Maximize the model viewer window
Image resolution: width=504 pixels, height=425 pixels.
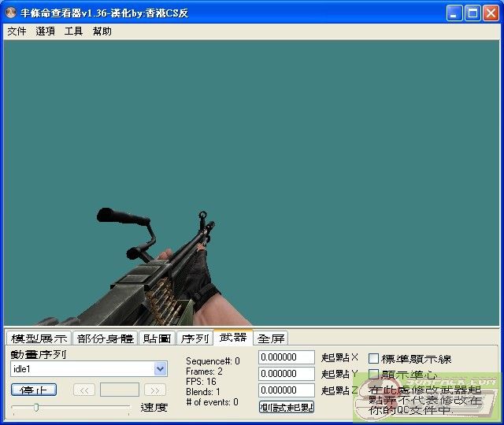point(472,13)
